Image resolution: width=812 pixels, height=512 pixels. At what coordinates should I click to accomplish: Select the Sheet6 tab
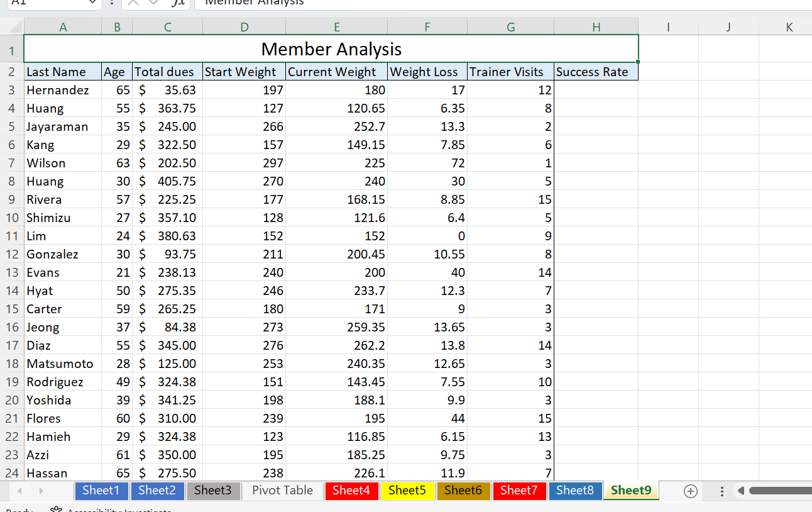[x=463, y=491]
